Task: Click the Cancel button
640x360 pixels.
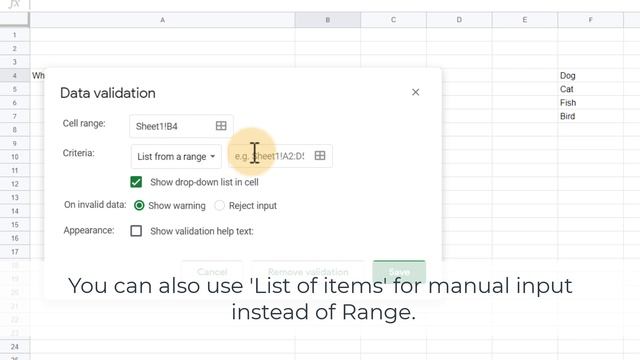Action: pyautogui.click(x=212, y=271)
